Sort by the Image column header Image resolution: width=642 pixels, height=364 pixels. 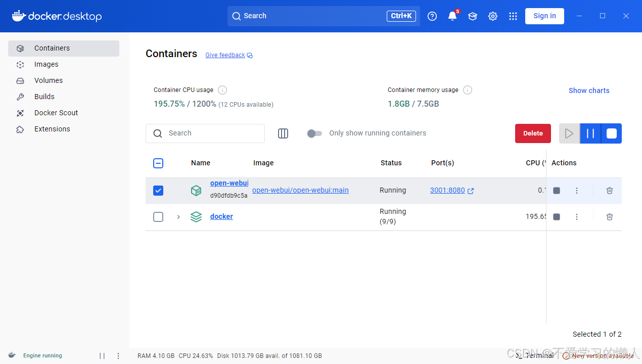(x=263, y=163)
